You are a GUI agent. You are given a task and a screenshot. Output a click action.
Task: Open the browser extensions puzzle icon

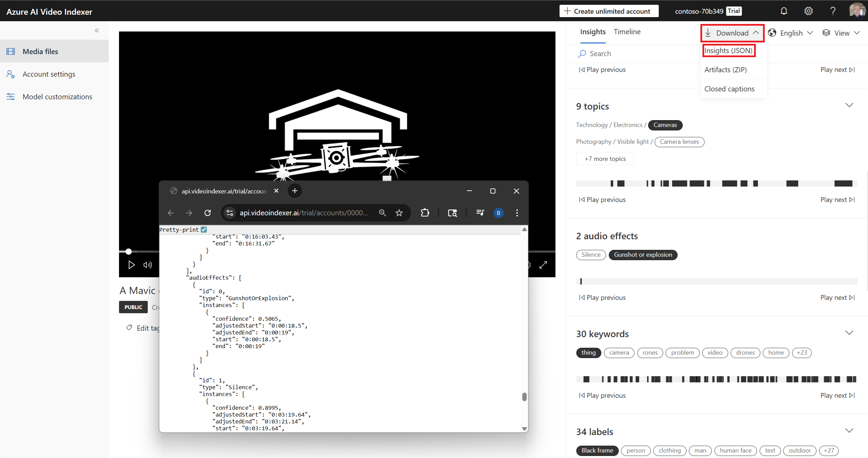tap(425, 213)
